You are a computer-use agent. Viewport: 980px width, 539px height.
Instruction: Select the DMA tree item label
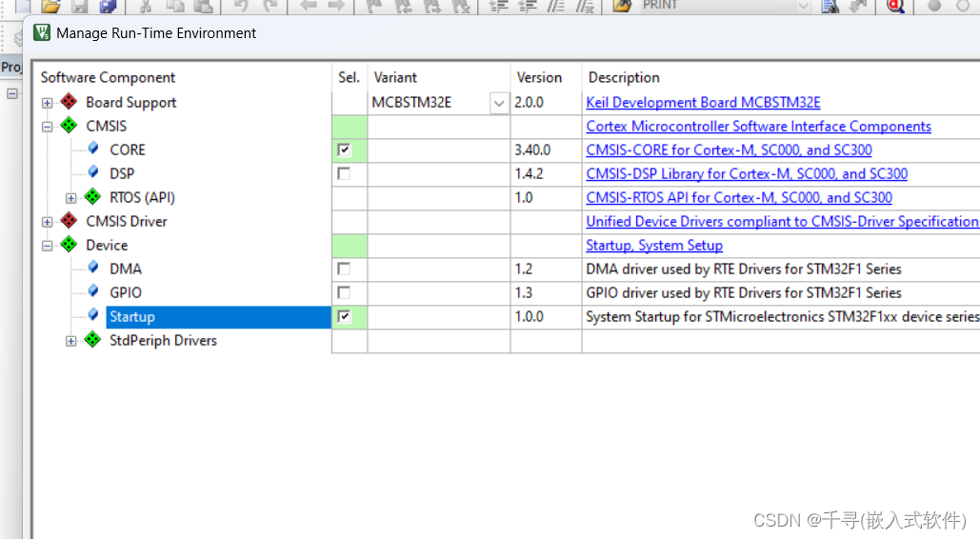point(126,269)
